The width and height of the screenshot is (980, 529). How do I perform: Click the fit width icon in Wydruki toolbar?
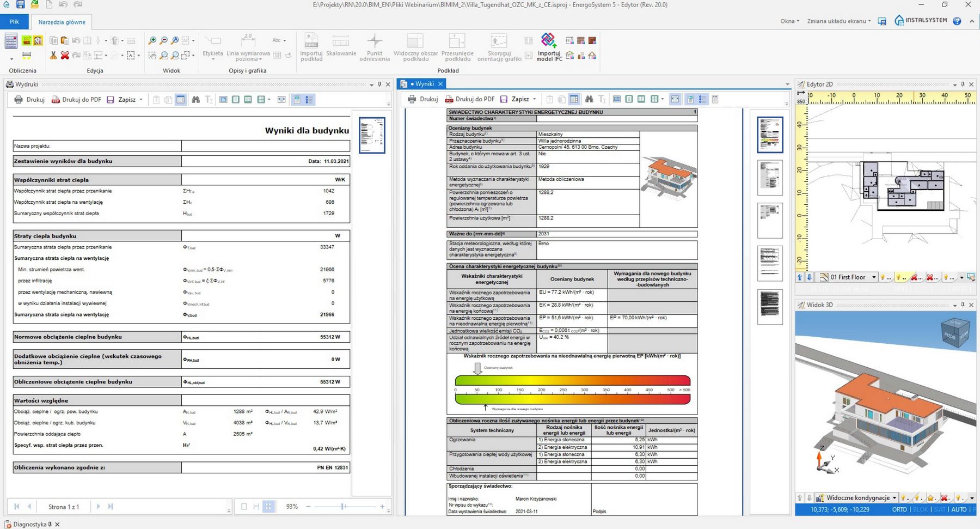(x=281, y=100)
